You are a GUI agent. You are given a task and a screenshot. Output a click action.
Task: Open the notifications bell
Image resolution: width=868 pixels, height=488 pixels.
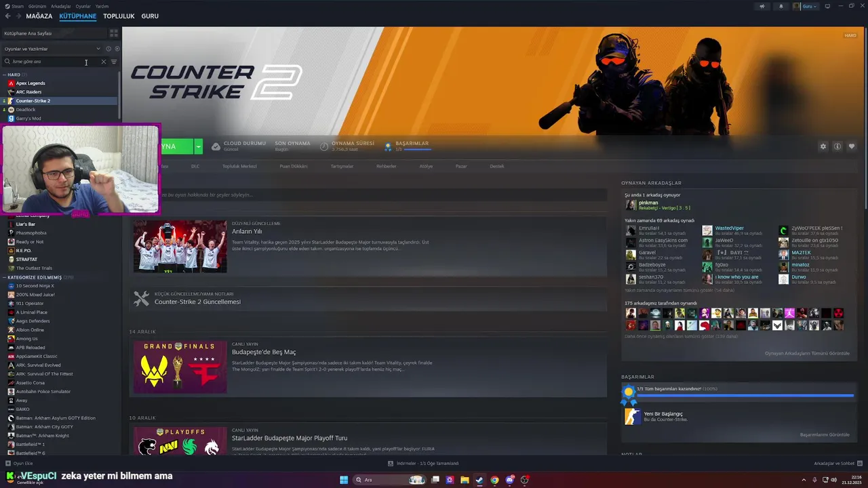tap(781, 6)
